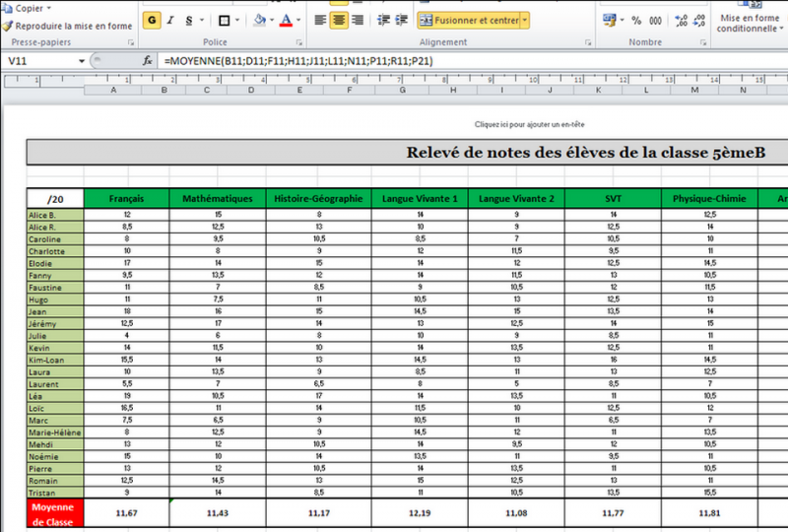Toggle underline (S) formatting
Screen dimensions: 788x532
click(x=188, y=20)
